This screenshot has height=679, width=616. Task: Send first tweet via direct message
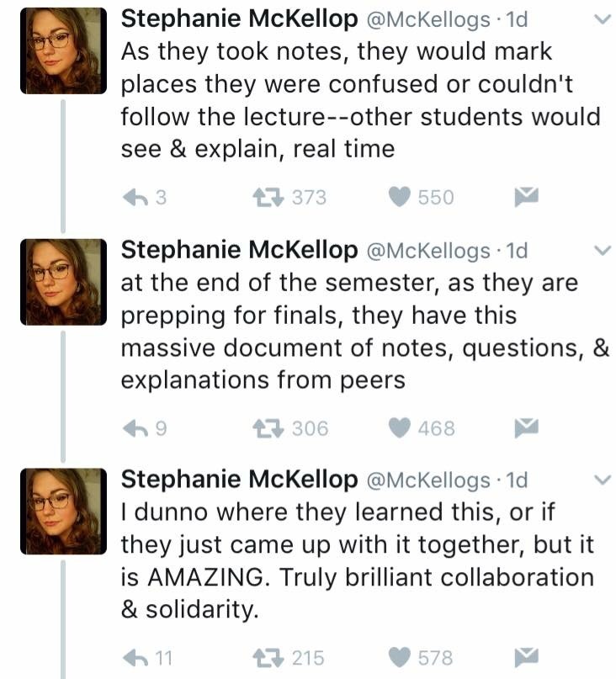(x=526, y=197)
